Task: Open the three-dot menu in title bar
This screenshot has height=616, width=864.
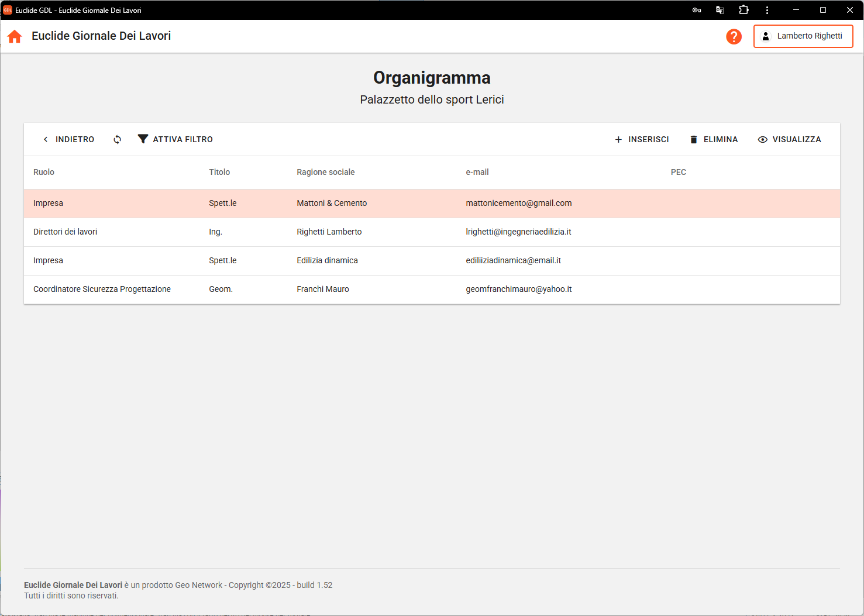Action: (767, 10)
